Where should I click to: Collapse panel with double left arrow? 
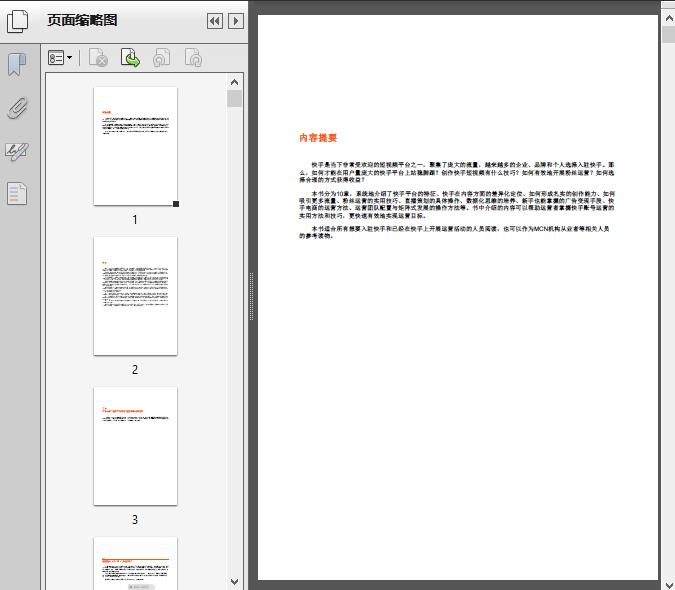tap(215, 21)
